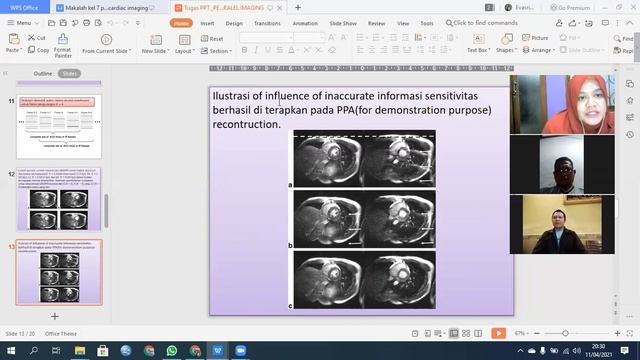This screenshot has width=640, height=360.
Task: Click the WPS Office home button
Action: coord(24,7)
